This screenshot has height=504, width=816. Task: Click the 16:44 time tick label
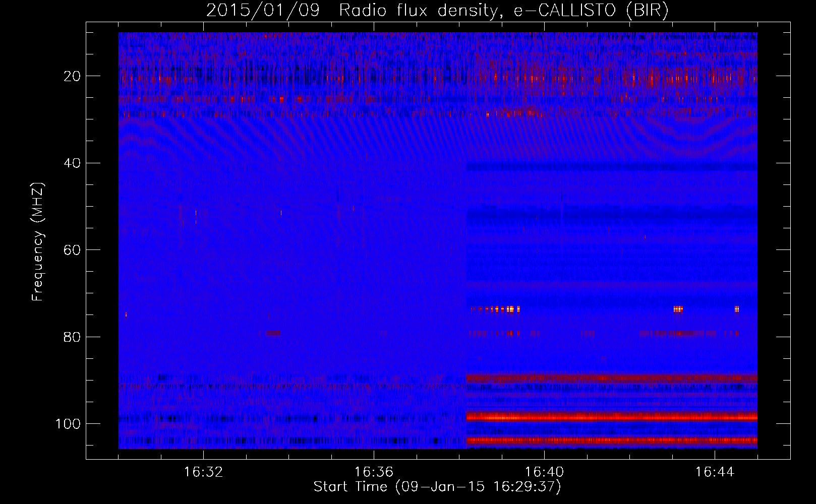[x=715, y=472]
